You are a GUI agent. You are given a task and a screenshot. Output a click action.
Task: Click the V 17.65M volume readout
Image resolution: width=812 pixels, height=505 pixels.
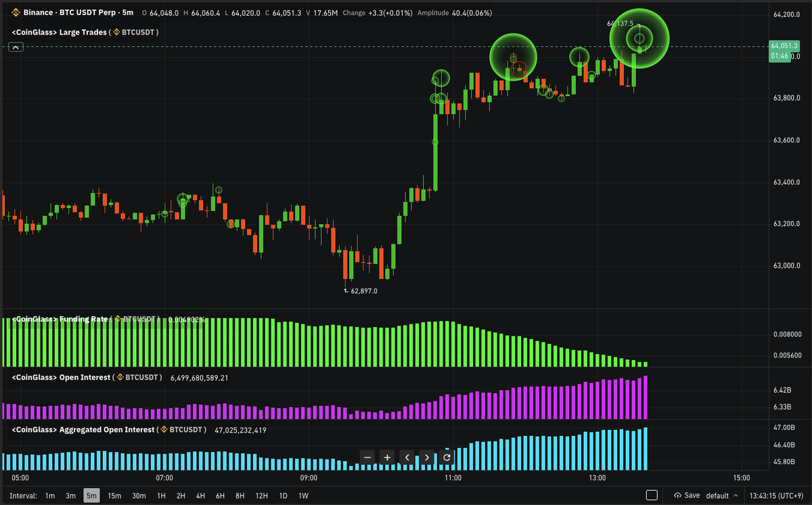point(322,13)
